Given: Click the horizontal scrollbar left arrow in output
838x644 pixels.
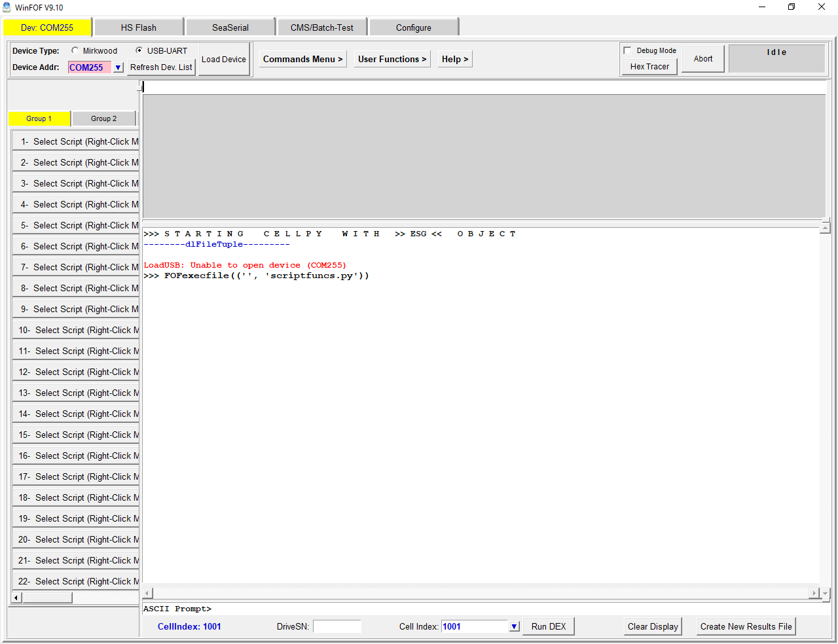Looking at the screenshot, I should (x=148, y=593).
